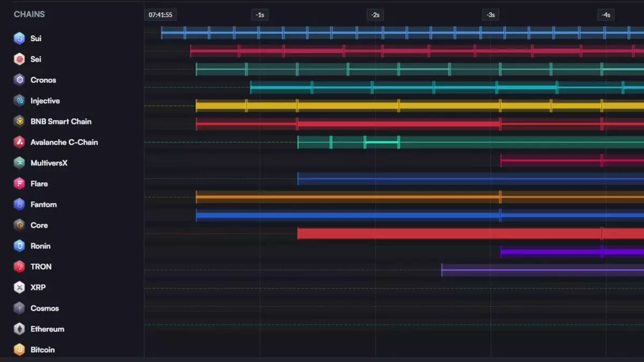Click the Cosmos chain icon

[19, 308]
